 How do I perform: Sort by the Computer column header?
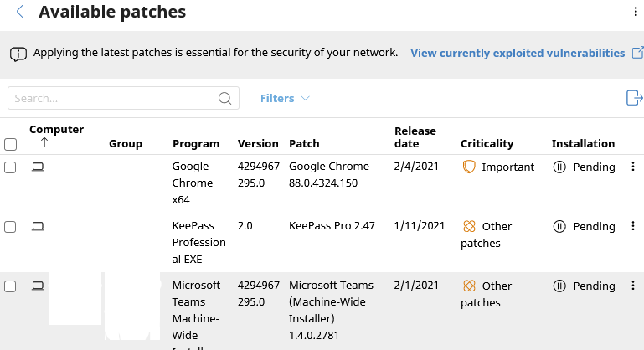(x=56, y=130)
